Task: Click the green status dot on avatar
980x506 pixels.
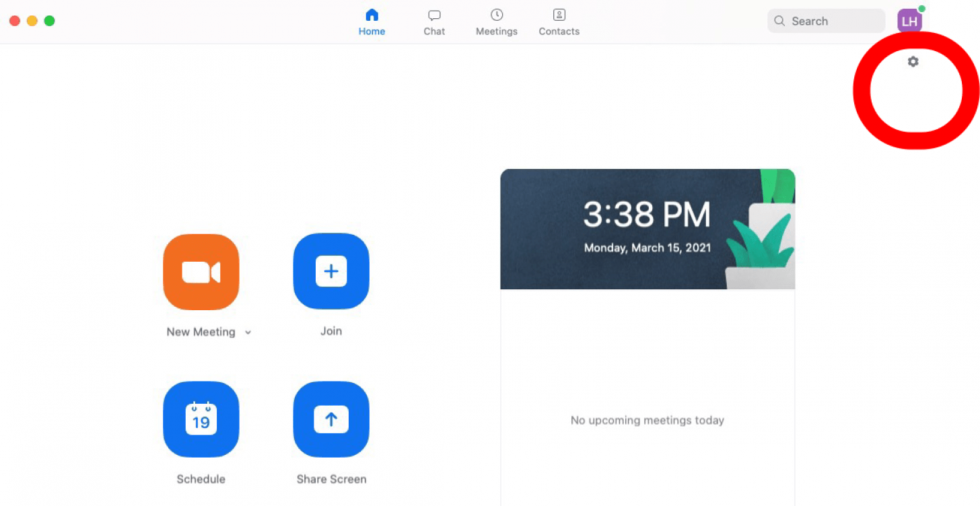Action: point(921,9)
